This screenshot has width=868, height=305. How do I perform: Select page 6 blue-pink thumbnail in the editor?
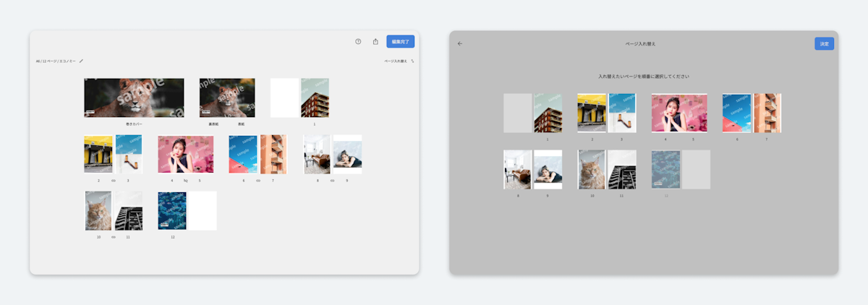(x=243, y=154)
